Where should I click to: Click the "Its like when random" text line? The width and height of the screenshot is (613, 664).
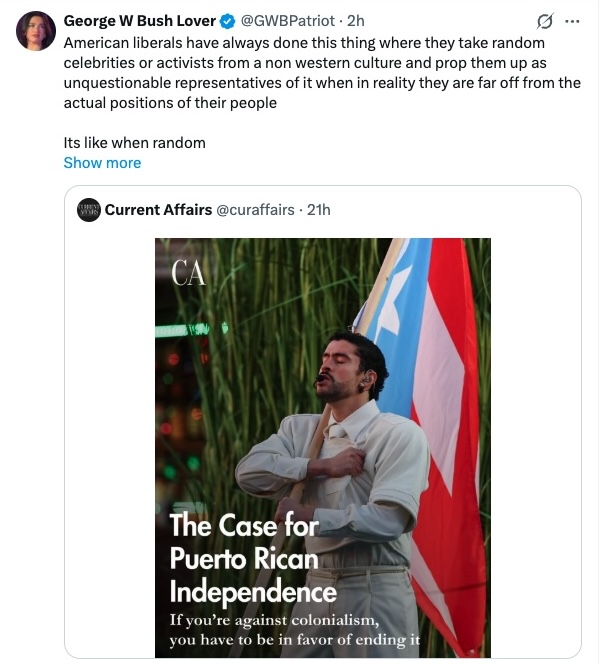(x=134, y=142)
